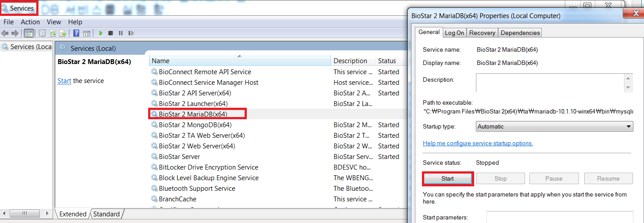Click the Pause Service toolbar icon
The width and height of the screenshot is (644, 223).
121,33
